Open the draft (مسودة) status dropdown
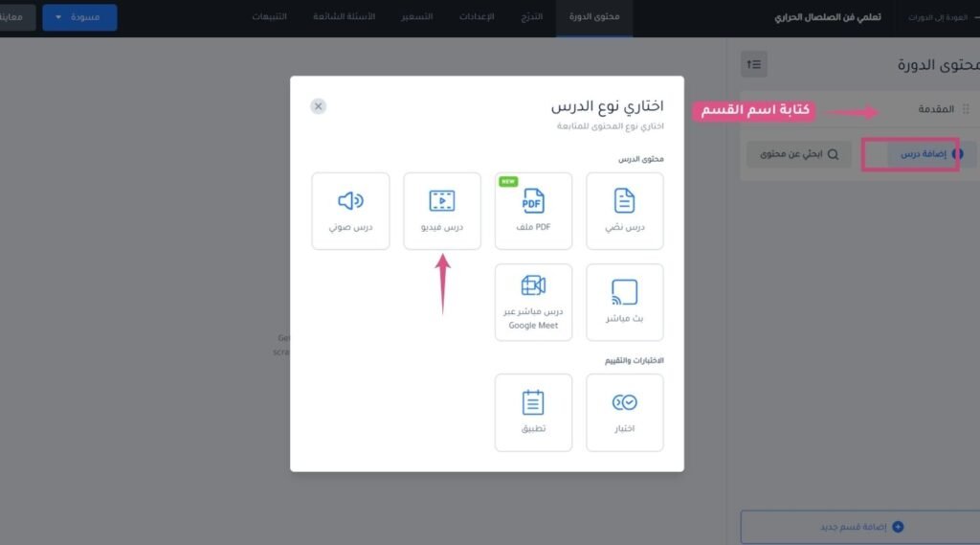The image size is (980, 545). tap(79, 17)
